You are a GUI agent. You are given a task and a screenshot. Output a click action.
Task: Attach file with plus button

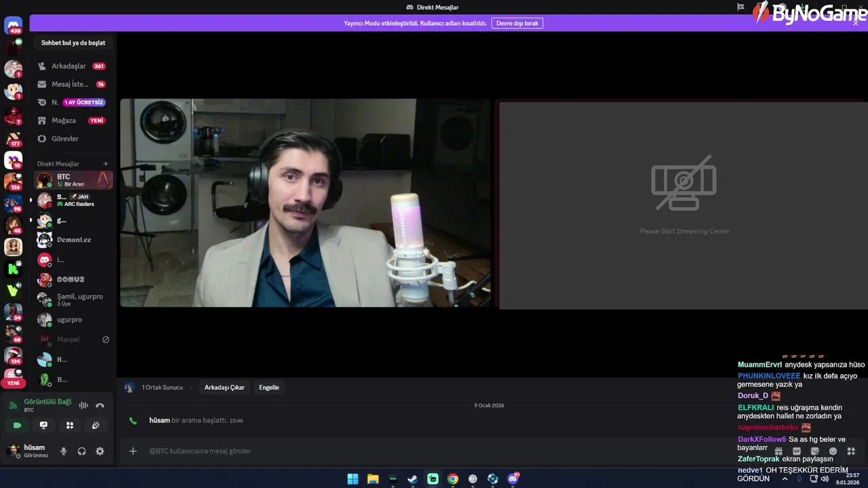pyautogui.click(x=133, y=451)
